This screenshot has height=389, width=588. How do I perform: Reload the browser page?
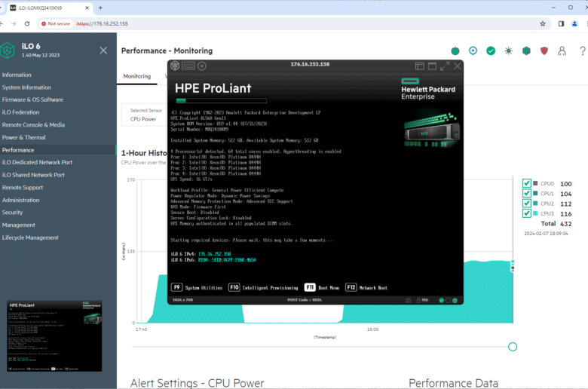(27, 23)
